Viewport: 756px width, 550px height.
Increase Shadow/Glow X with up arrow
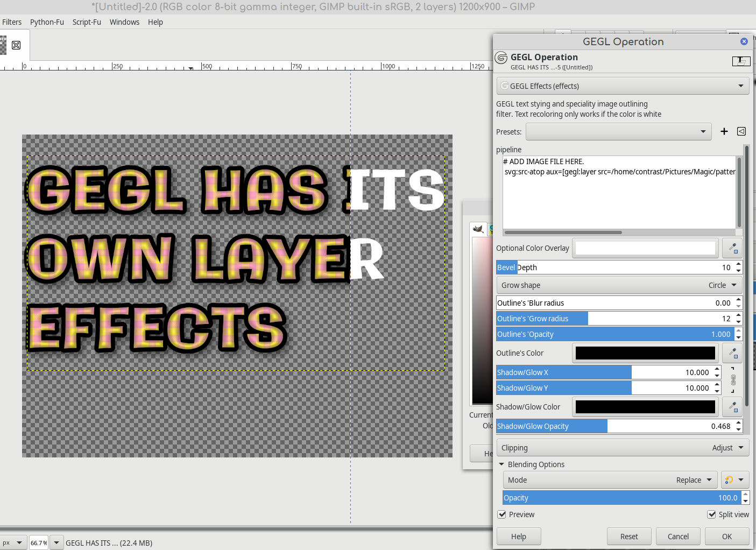717,369
